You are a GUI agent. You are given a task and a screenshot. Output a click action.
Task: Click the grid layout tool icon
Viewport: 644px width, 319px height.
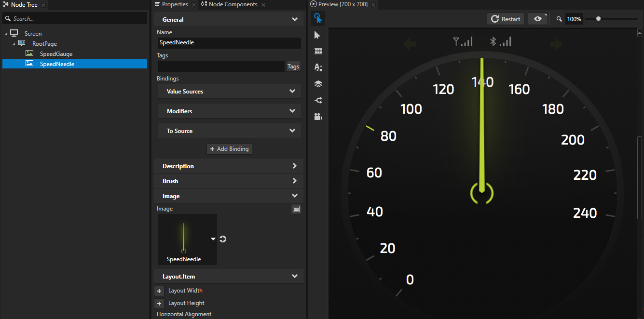pos(318,52)
